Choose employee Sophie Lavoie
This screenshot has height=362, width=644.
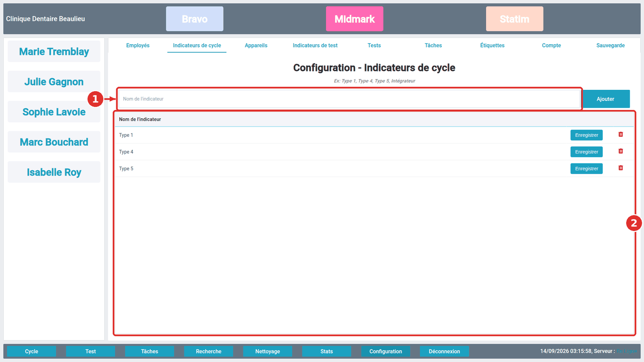pos(54,112)
